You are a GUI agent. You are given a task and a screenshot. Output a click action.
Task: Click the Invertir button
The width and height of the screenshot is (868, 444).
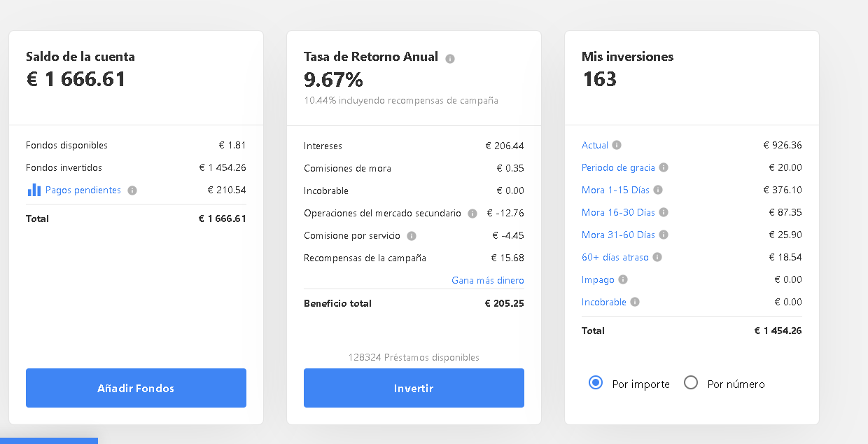tap(414, 388)
